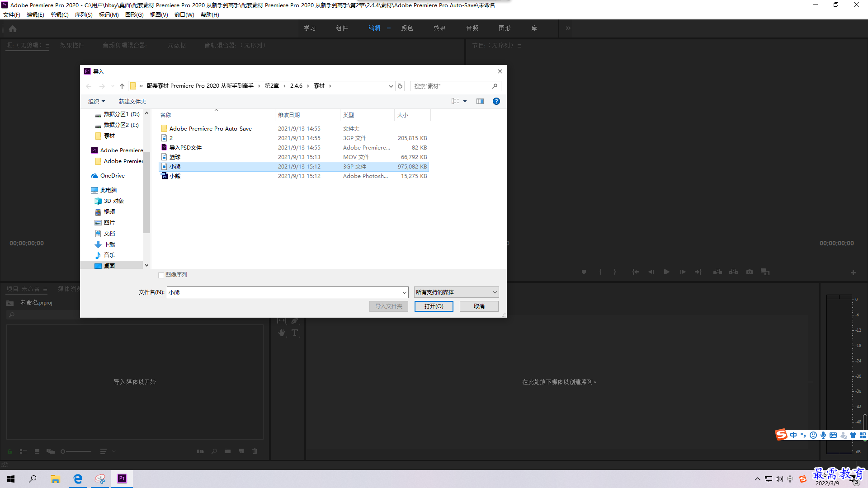
Task: Click the 取消 button
Action: point(479,306)
